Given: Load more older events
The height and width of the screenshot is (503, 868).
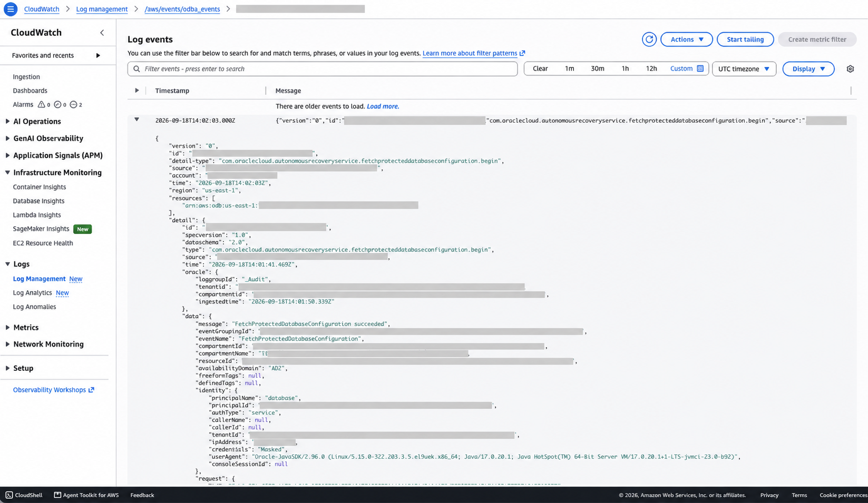Looking at the screenshot, I should 383,106.
